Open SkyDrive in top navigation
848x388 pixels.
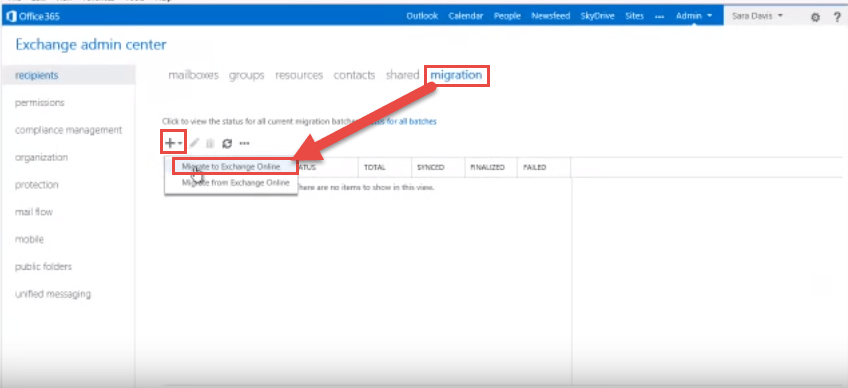click(598, 16)
